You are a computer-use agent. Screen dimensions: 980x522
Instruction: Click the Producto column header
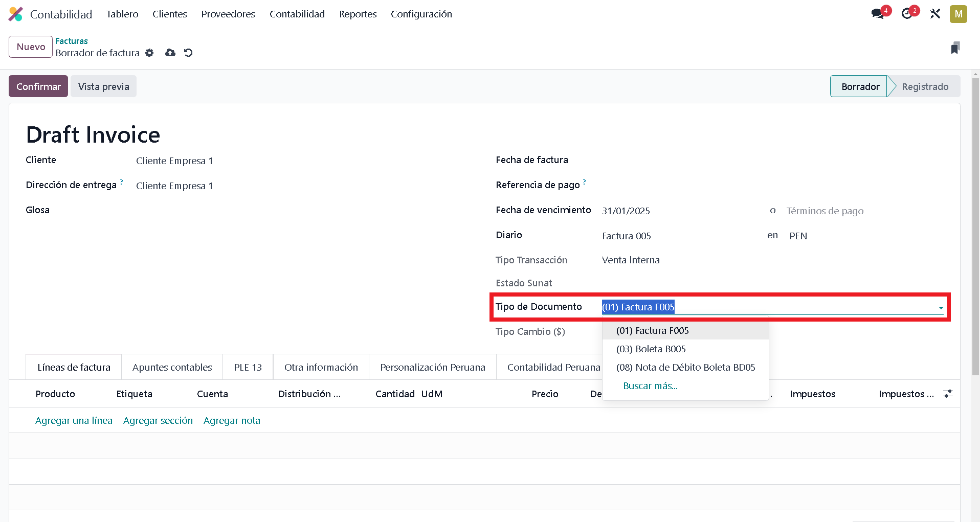(55, 394)
